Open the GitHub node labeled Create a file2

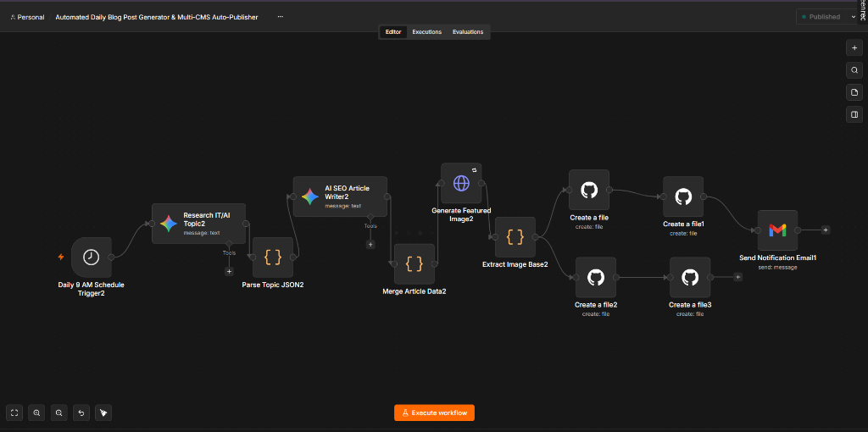(596, 277)
